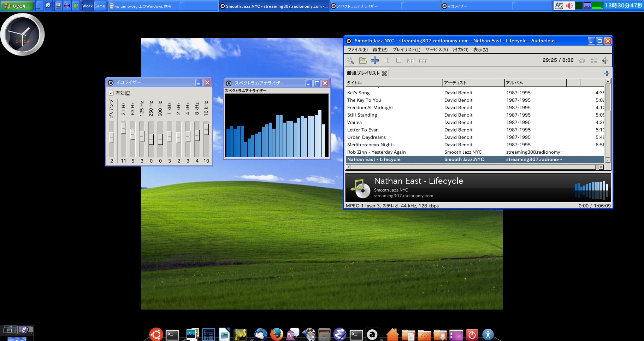The image size is (644, 341).
Task: Expand the 表示(V) menu
Action: coord(480,50)
